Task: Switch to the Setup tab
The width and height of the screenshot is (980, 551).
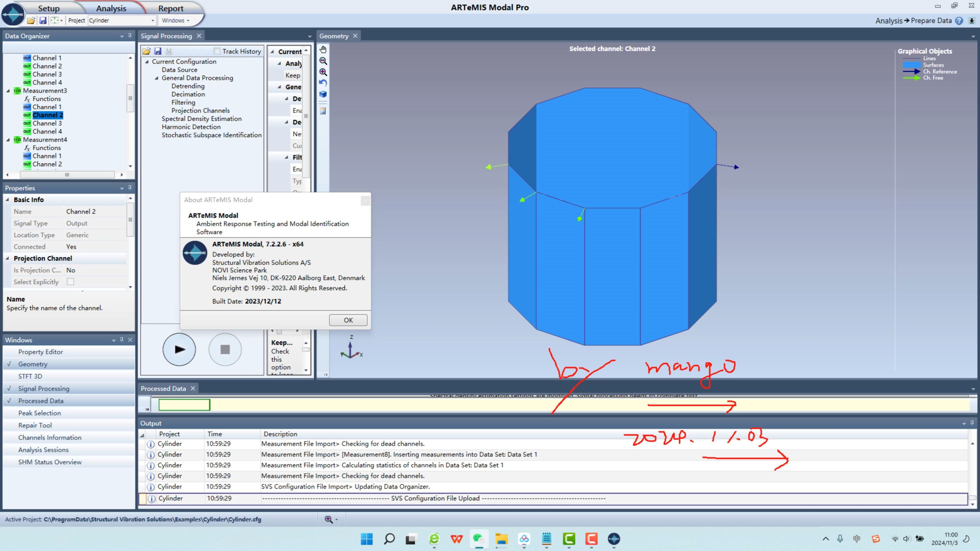Action: 49,8
